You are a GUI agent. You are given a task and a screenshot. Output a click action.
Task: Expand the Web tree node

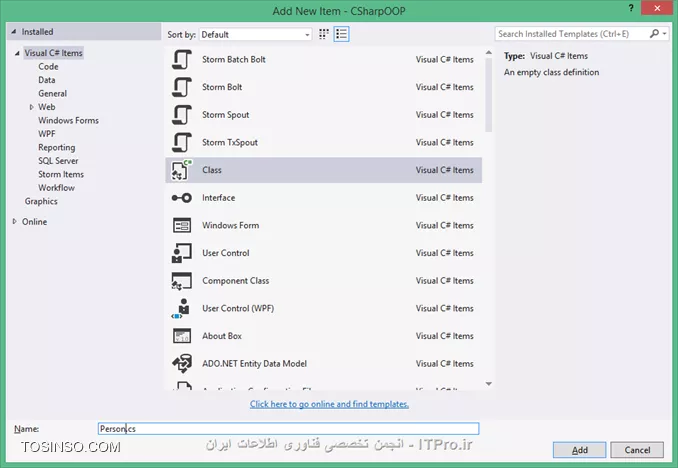[31, 107]
